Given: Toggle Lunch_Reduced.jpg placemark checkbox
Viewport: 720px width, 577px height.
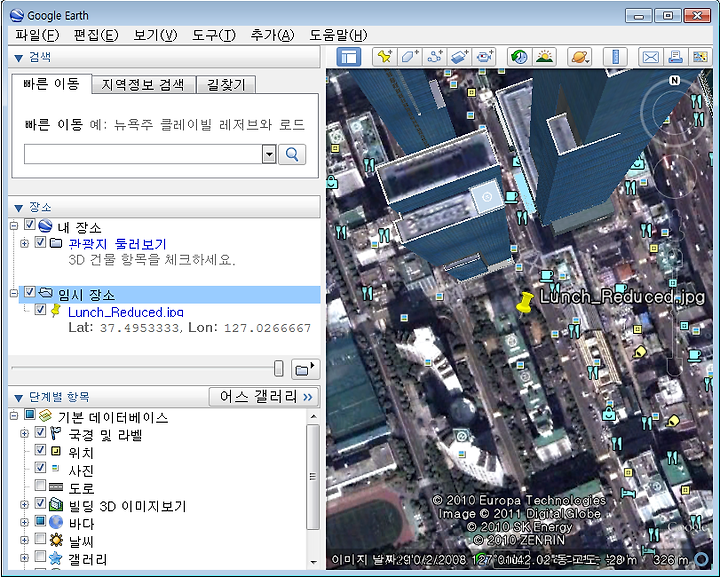Looking at the screenshot, I should click(x=40, y=309).
